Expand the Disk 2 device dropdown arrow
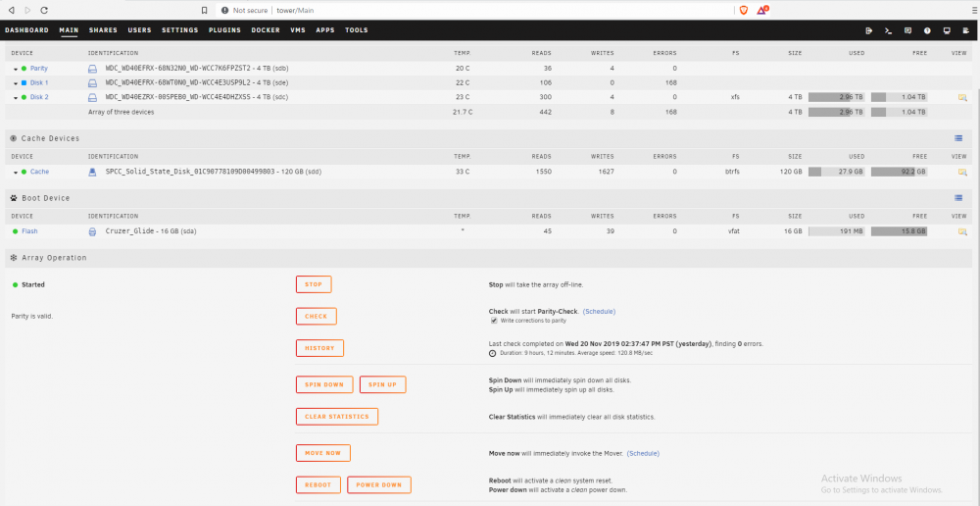The height and width of the screenshot is (506, 980). pos(16,98)
